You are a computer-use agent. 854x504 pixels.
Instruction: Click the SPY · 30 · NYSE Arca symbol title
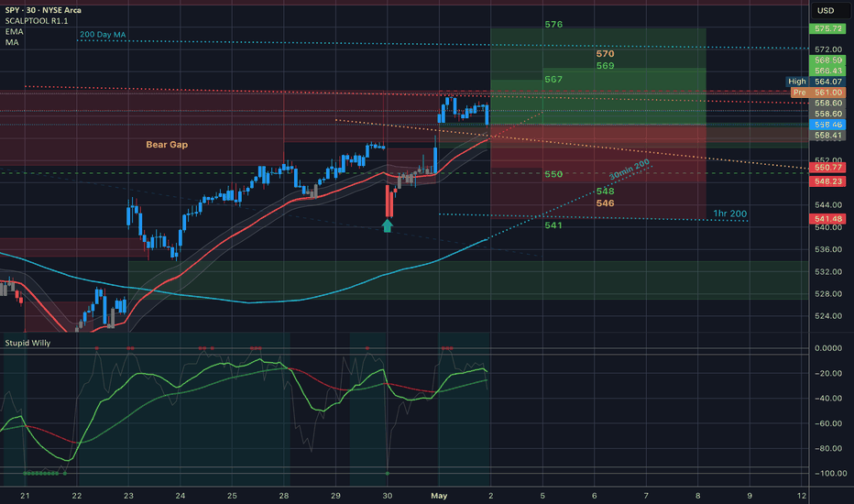pos(43,10)
